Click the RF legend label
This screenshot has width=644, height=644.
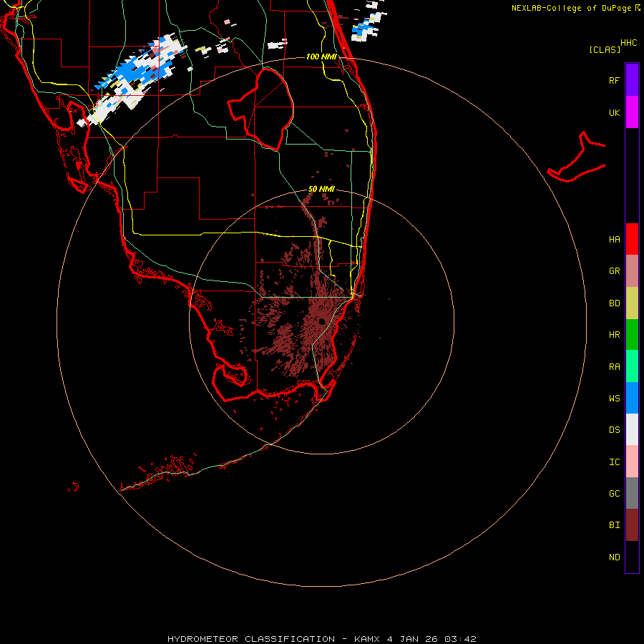click(614, 80)
